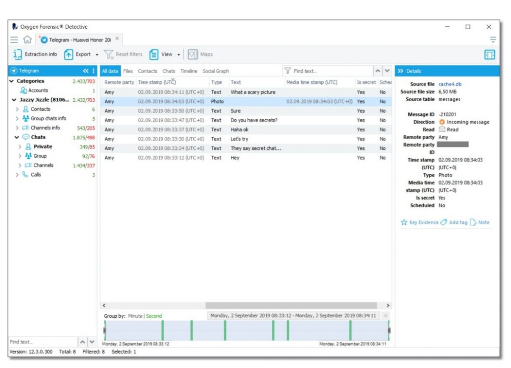Viewport: 511px width, 368px height.
Task: Expand the Contacts tree node
Action: pos(17,109)
